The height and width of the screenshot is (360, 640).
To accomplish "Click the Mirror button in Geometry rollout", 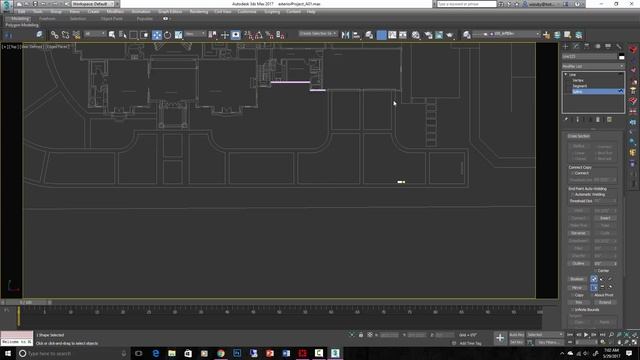I will [x=577, y=288].
